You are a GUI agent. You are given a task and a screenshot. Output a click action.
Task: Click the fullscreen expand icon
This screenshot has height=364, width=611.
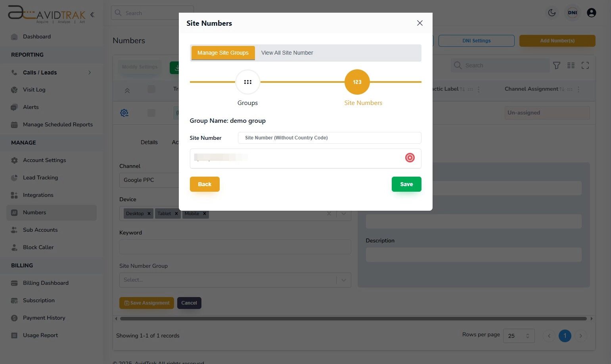coord(585,65)
